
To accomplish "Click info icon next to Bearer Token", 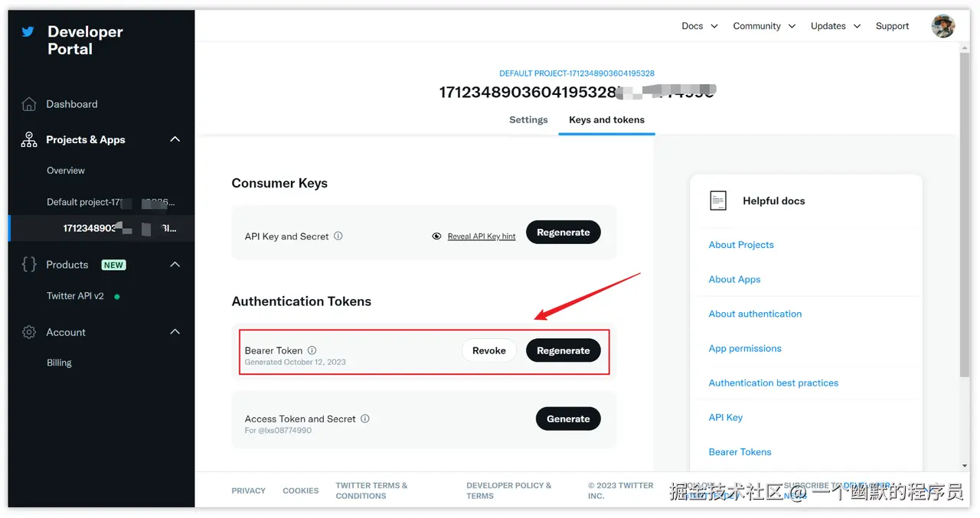I will tap(312, 350).
